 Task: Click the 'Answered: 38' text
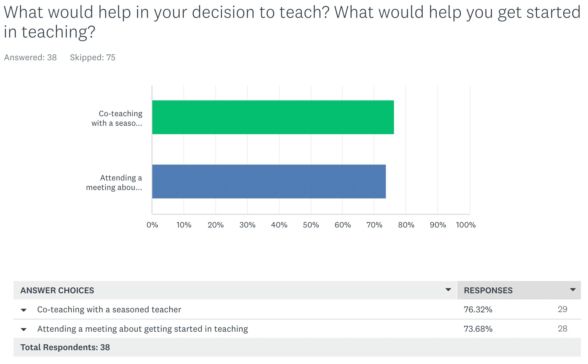[x=30, y=57]
